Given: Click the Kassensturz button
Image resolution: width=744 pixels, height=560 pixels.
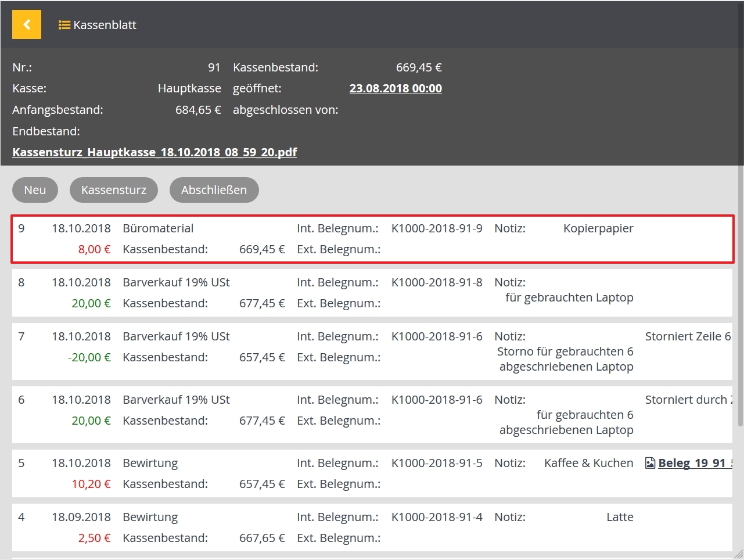Looking at the screenshot, I should [x=114, y=190].
